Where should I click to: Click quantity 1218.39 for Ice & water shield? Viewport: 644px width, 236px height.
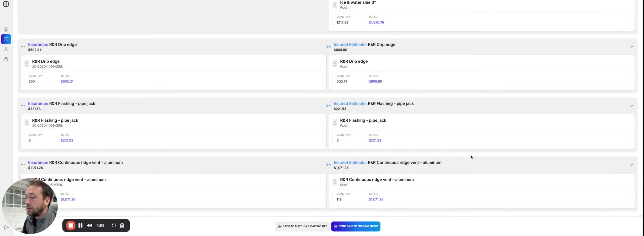342,22
